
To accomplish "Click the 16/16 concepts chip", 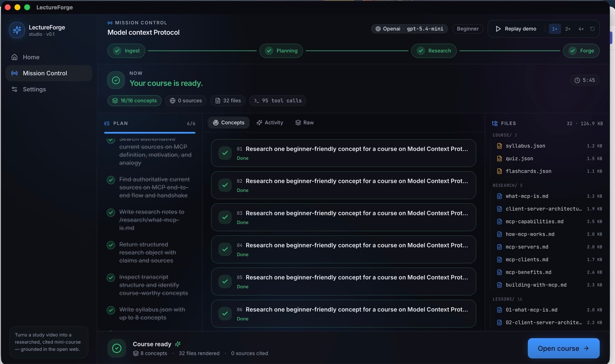I will pyautogui.click(x=135, y=100).
